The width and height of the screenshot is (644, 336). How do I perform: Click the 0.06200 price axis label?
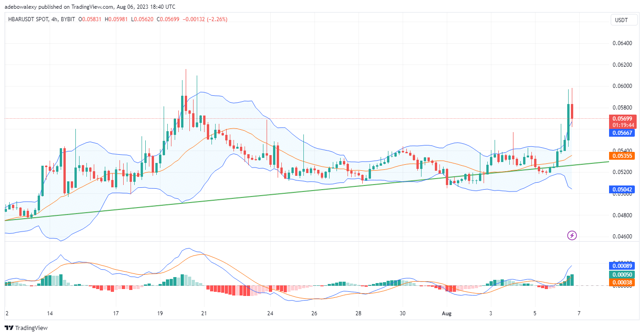622,65
